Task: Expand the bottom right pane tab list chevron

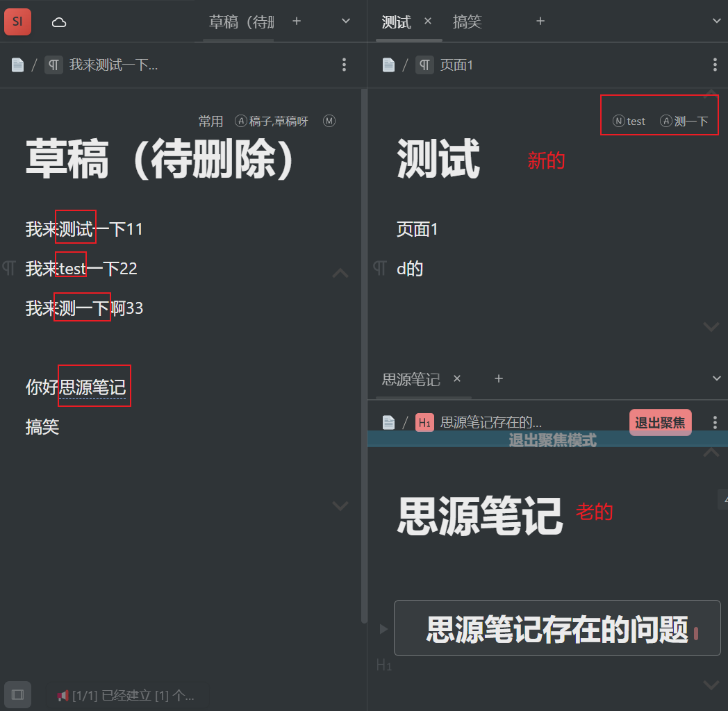Action: point(717,378)
